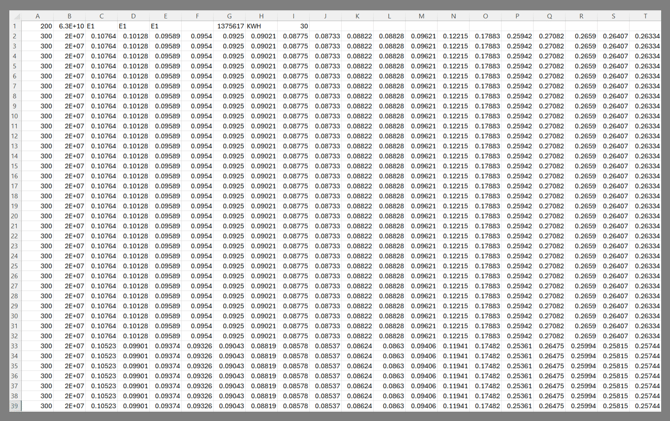Select cell L36 with 0.0863

pyautogui.click(x=389, y=376)
